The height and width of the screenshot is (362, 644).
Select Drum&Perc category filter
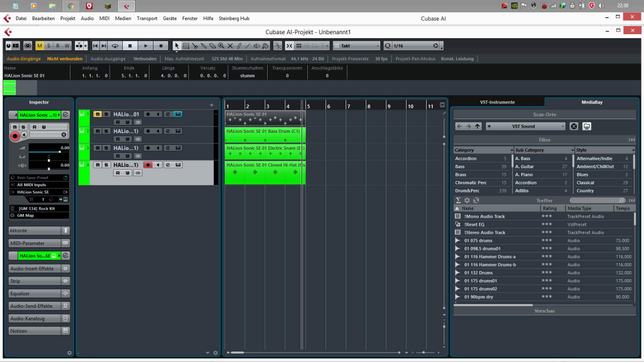coord(483,191)
